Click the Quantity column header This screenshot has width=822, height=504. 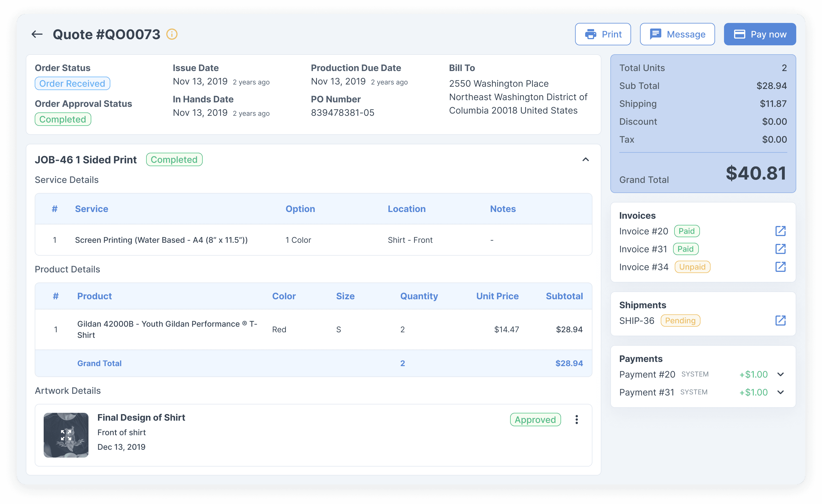click(x=419, y=296)
